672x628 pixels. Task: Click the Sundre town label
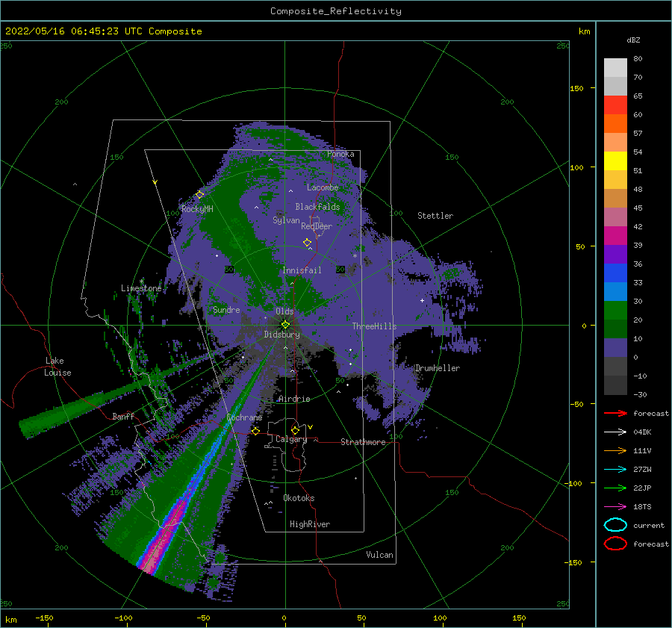click(x=226, y=309)
